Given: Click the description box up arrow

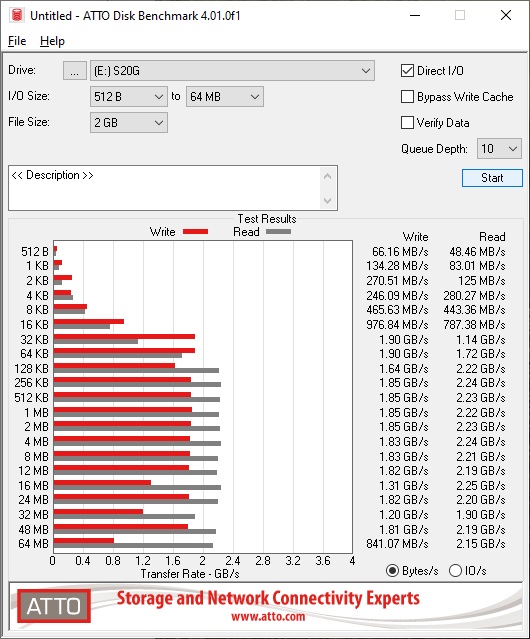Looking at the screenshot, I should 327,176.
